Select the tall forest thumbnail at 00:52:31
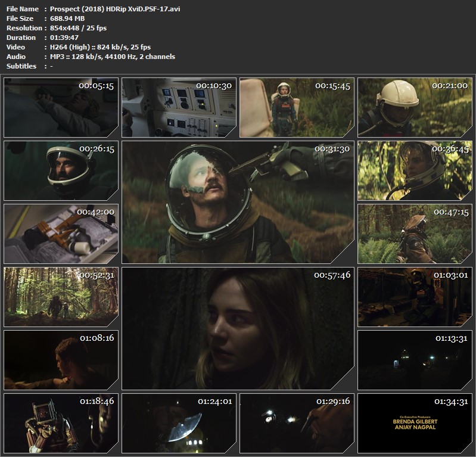 pos(61,297)
